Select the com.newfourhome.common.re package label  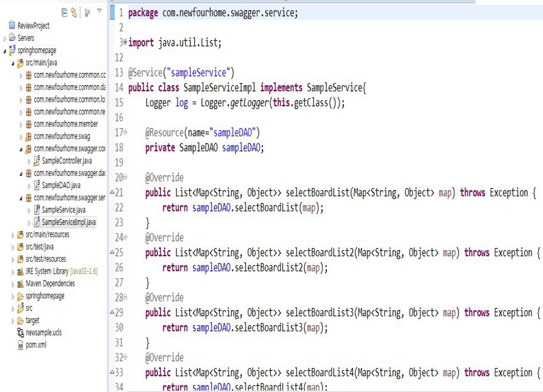69,112
